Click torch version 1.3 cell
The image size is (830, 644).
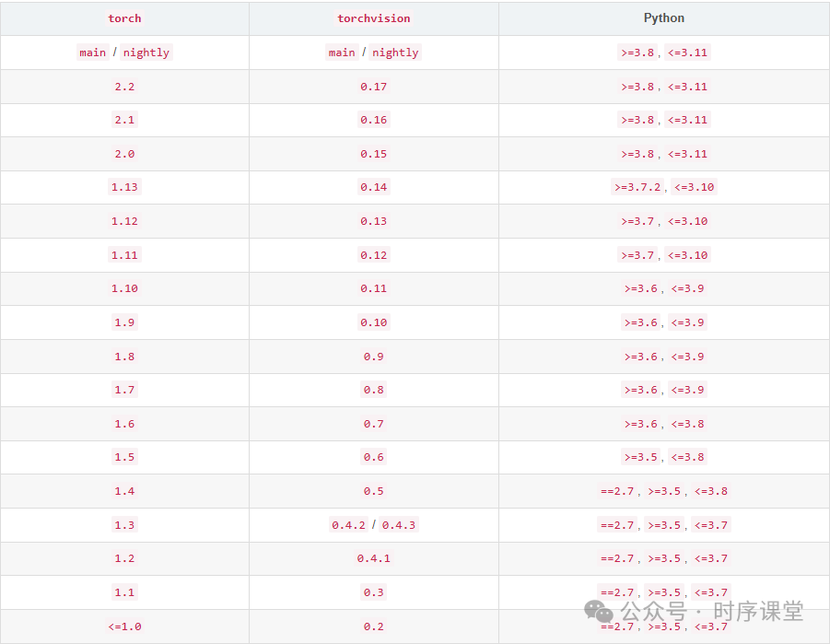pos(124,525)
